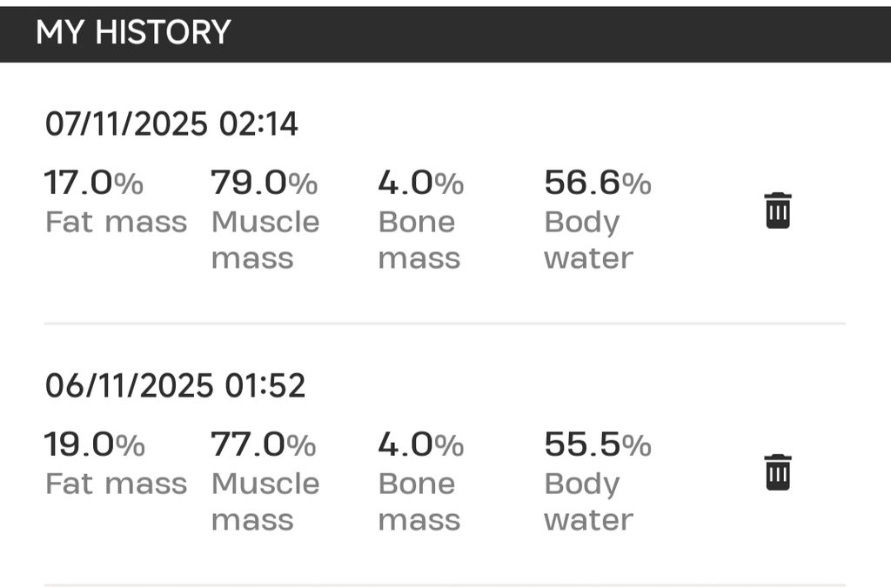891x588 pixels.
Task: Tap the Fat mass label under 17.0%
Action: coord(116,222)
